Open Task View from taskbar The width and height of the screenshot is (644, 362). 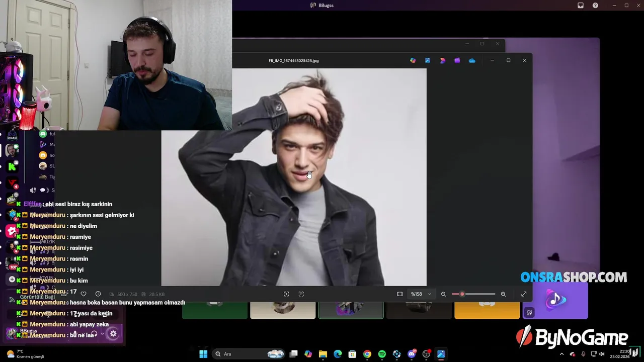294,354
